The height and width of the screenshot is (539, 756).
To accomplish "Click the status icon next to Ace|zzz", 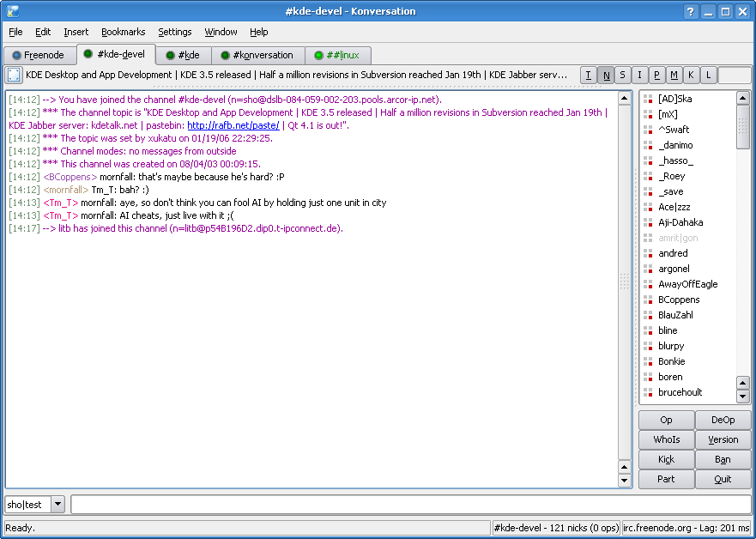I will click(x=648, y=207).
